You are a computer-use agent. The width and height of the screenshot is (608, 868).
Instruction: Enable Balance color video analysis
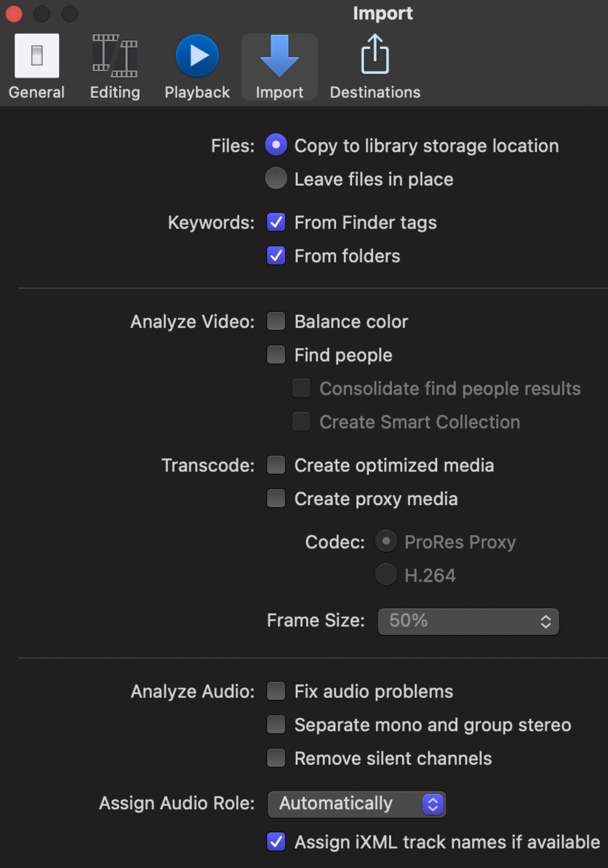[276, 321]
